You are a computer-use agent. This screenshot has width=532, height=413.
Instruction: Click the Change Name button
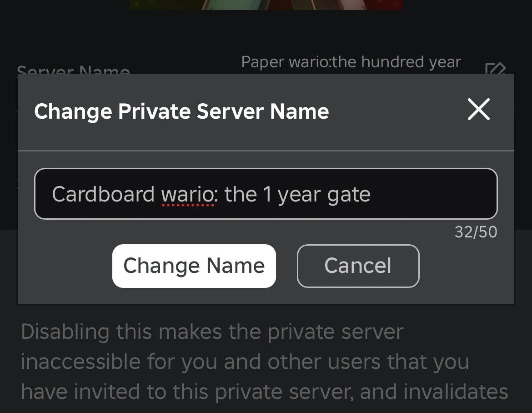click(194, 266)
